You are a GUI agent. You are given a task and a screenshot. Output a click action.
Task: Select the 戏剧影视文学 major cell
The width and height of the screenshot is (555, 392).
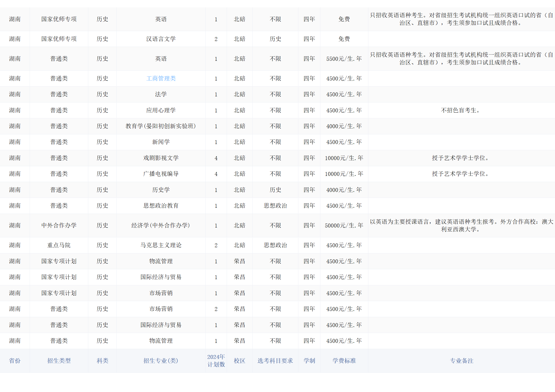pyautogui.click(x=161, y=158)
